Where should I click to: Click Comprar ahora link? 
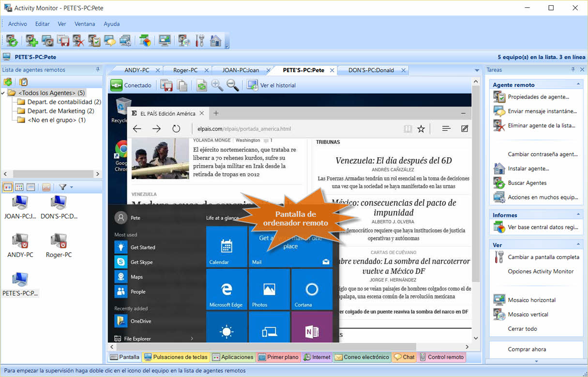point(527,349)
